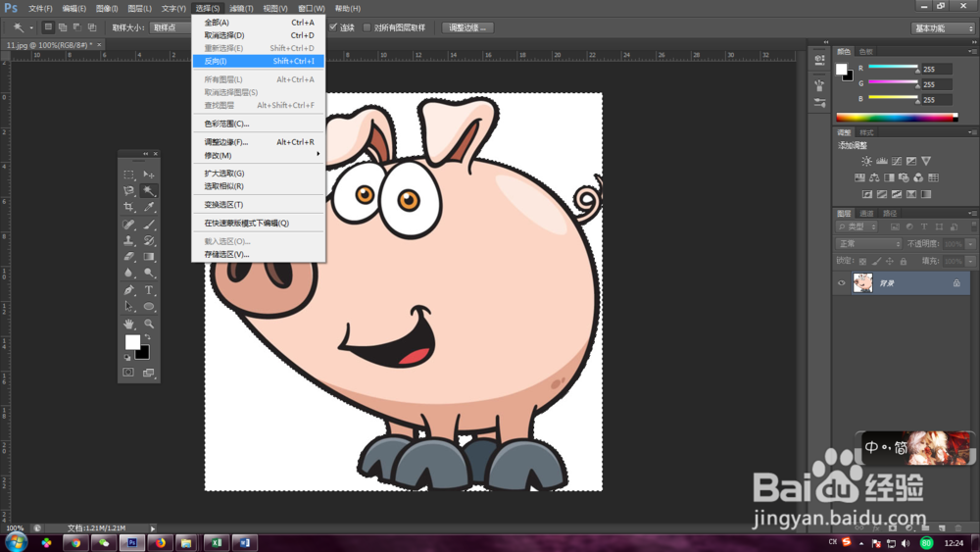
Task: Select the Path Selection tool
Action: point(128,306)
